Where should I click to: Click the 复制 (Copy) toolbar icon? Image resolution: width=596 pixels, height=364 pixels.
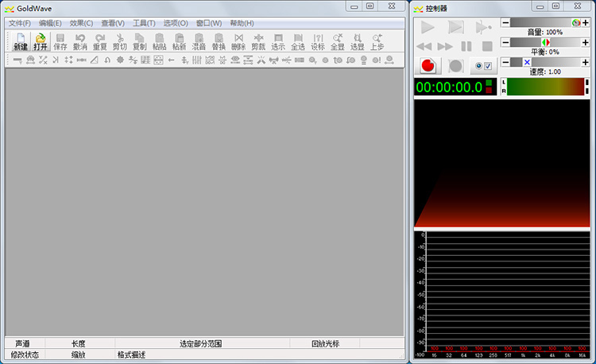point(140,42)
